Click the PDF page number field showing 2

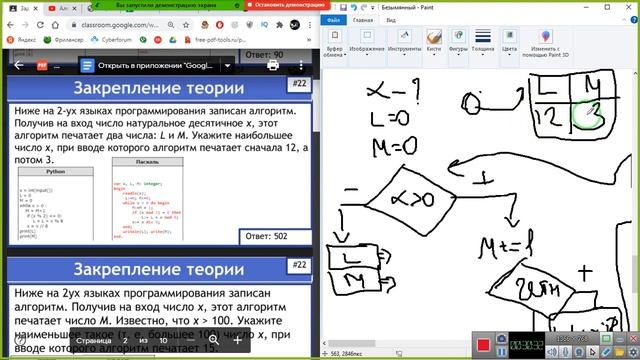(x=125, y=340)
